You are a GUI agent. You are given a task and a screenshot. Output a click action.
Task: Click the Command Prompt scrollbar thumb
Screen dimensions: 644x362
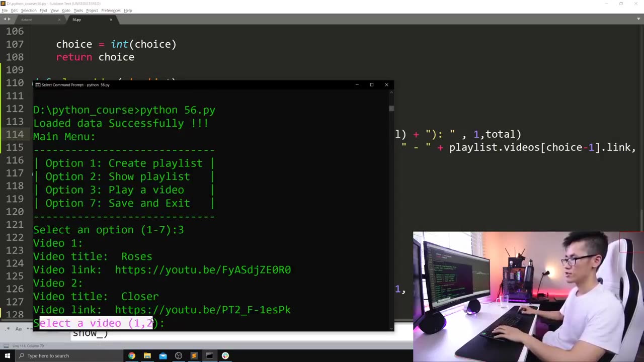coord(391,108)
